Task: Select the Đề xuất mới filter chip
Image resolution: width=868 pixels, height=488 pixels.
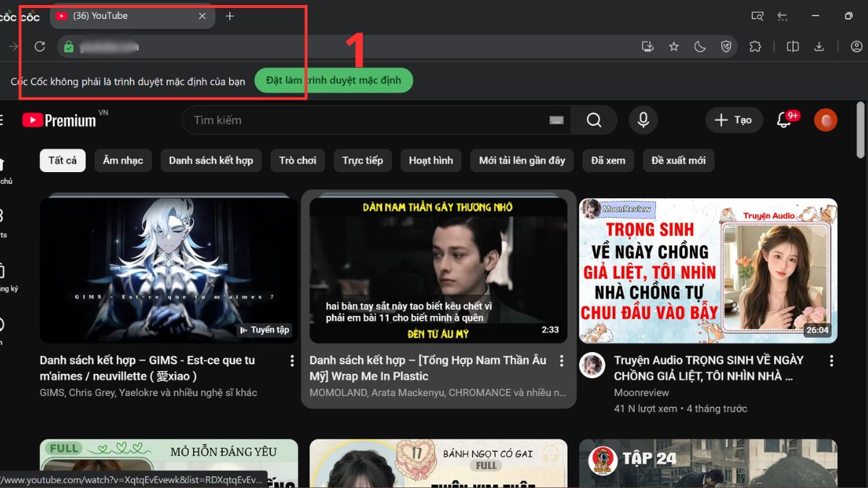Action: coord(678,160)
